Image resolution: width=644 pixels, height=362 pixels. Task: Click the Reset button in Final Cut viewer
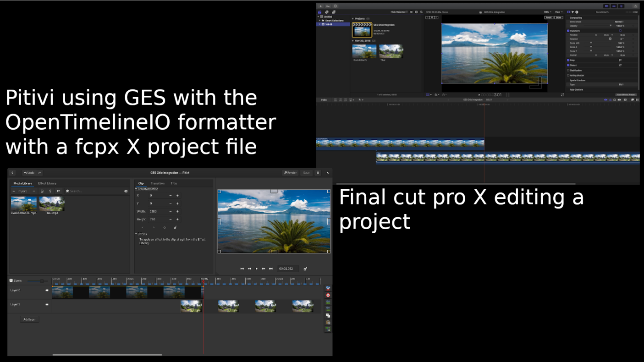point(549,17)
